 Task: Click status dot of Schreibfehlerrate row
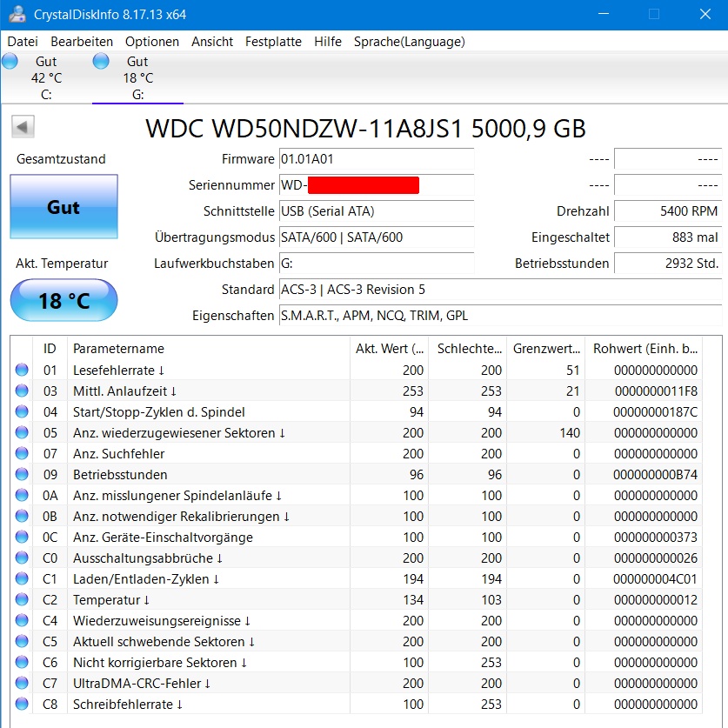pyautogui.click(x=22, y=704)
